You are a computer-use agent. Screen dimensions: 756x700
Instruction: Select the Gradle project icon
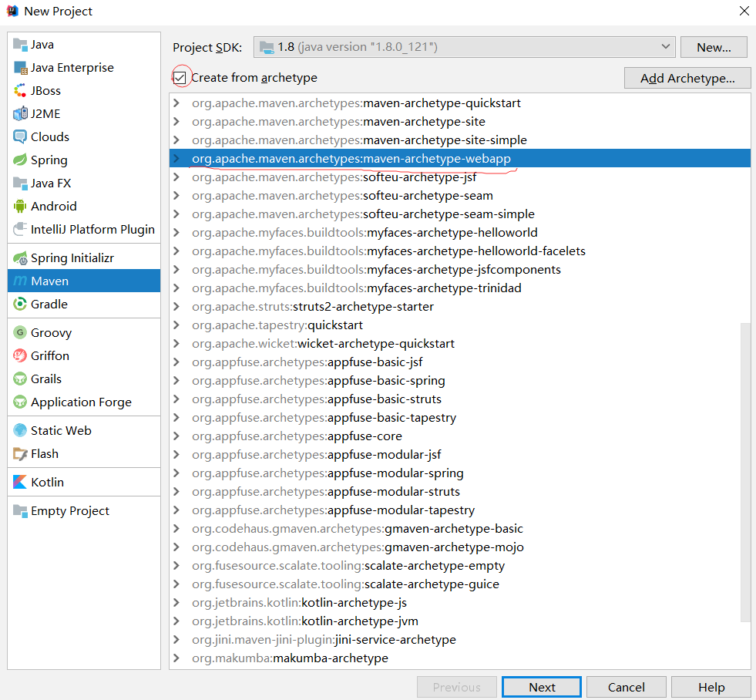coord(20,304)
